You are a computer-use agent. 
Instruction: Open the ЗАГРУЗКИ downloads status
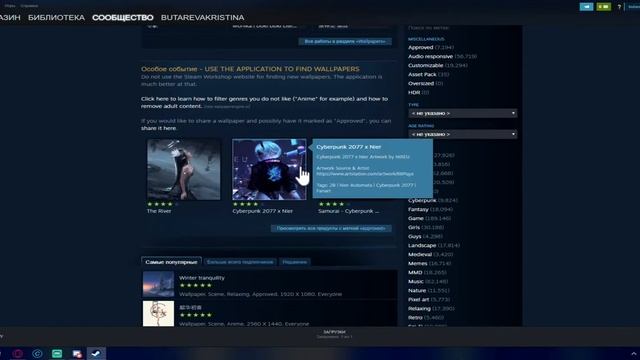click(x=334, y=334)
